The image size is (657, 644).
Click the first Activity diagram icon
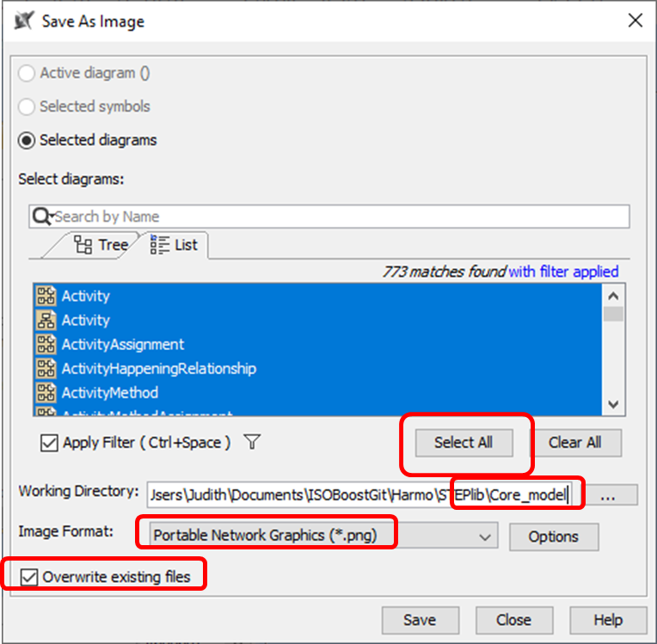pos(46,297)
